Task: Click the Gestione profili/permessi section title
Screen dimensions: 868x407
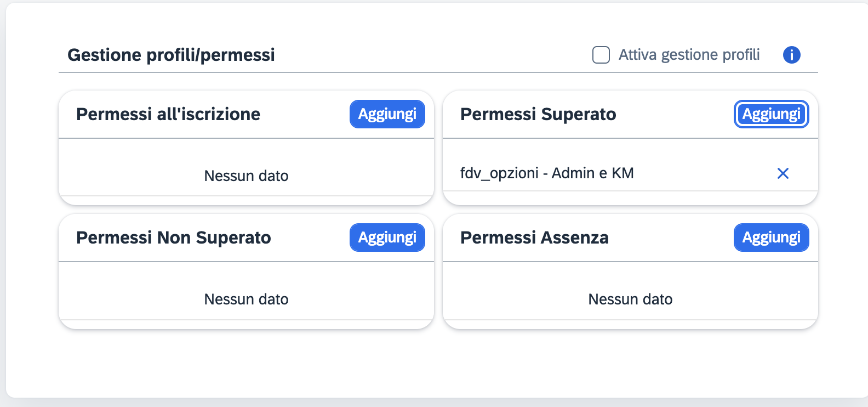Action: tap(171, 55)
